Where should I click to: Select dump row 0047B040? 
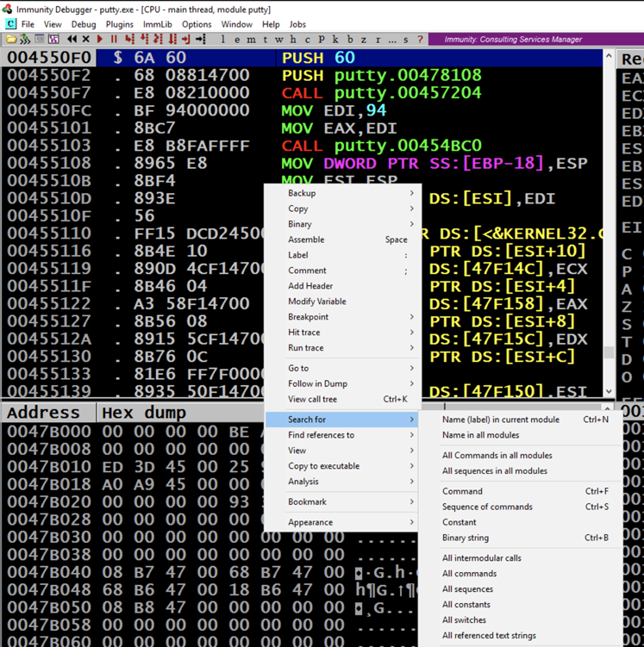click(x=209, y=572)
